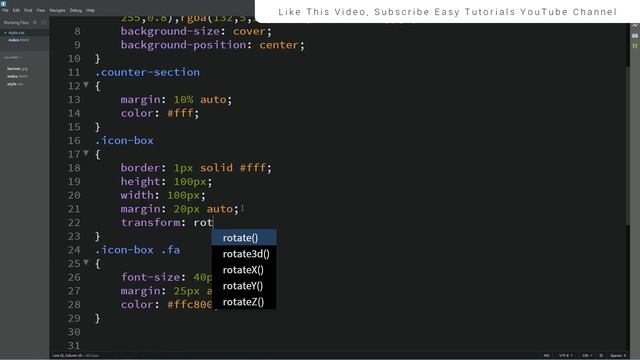Click the font-size property on line 26
Viewport: 640px width, 360px height.
[150, 277]
